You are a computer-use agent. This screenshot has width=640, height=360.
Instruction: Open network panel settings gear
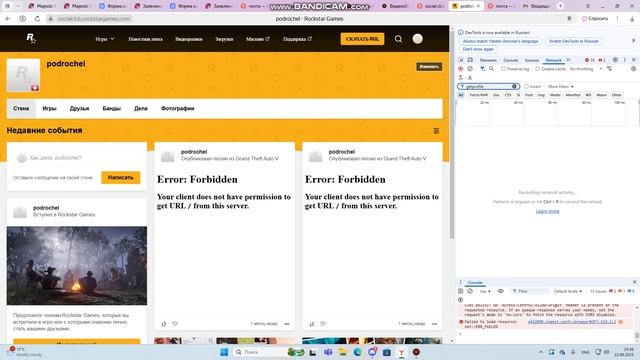(x=633, y=69)
